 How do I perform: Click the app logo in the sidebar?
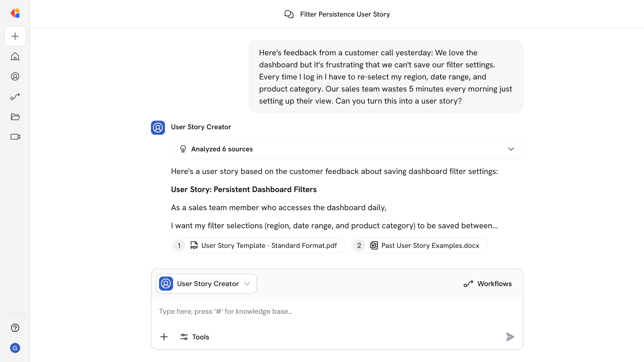[x=15, y=13]
